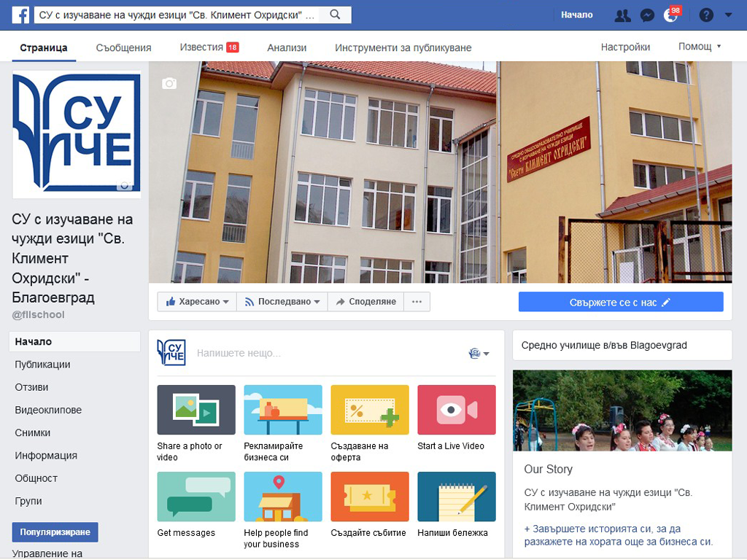Screen dimensions: 747x560
Task: Open the Our Story children photo
Action: click(622, 411)
